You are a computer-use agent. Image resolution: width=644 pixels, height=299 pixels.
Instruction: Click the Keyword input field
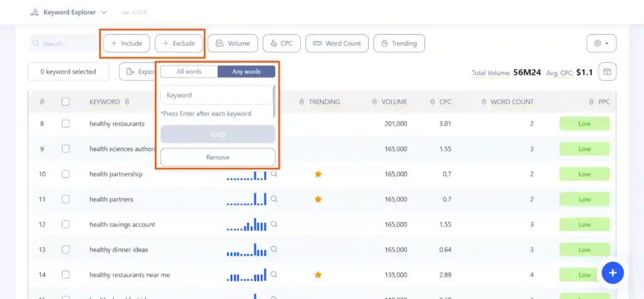pyautogui.click(x=216, y=95)
